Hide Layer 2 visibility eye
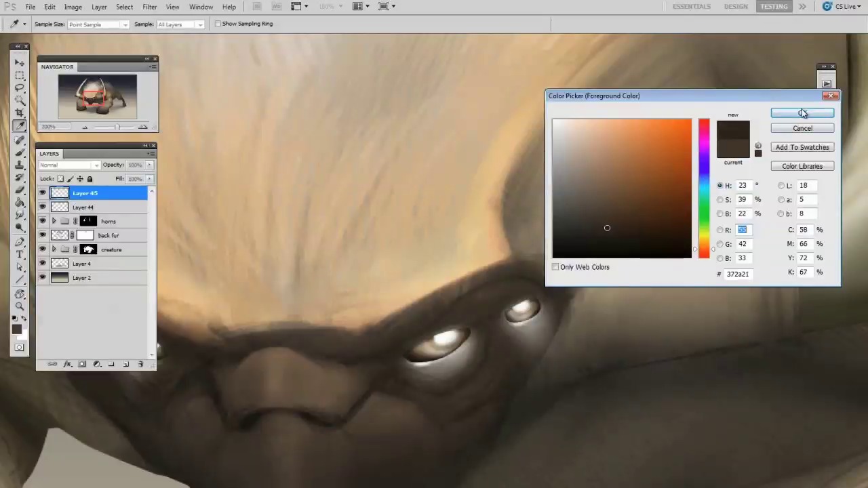 (43, 278)
